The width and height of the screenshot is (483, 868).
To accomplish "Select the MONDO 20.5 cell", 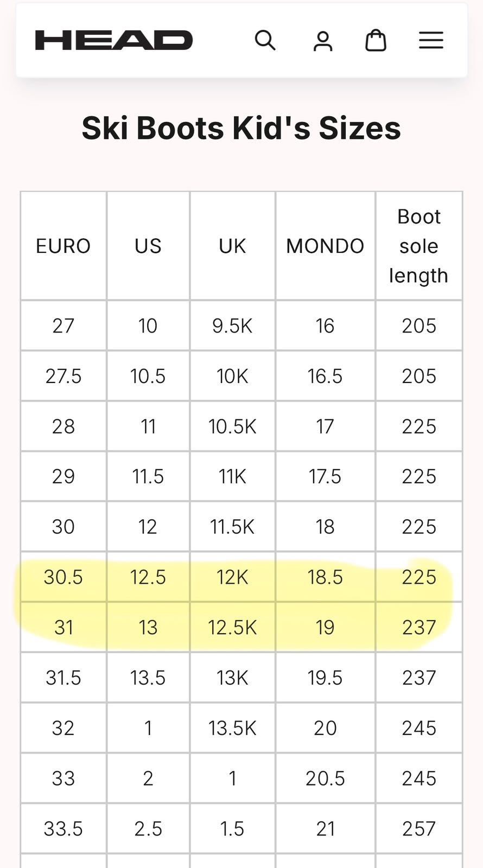I will click(x=325, y=778).
